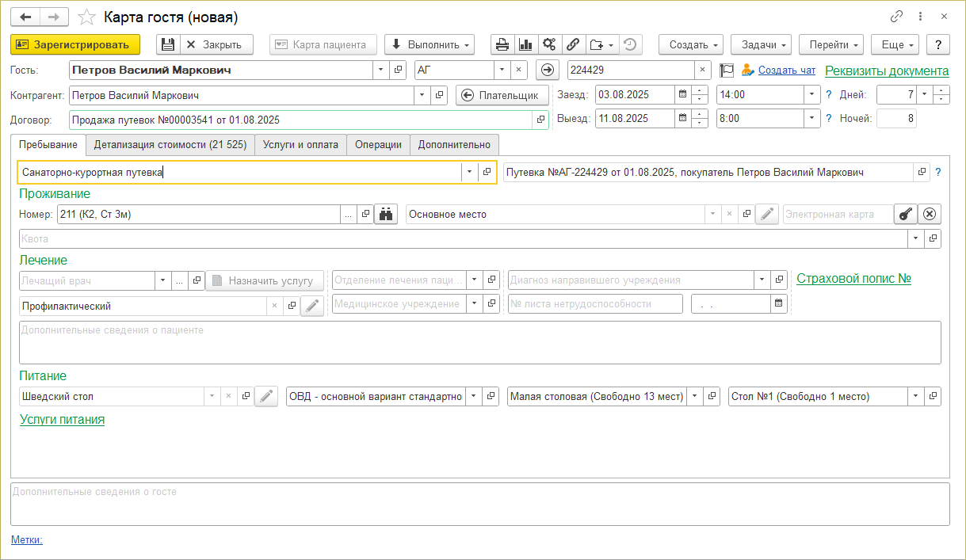Click the binoculars room search icon
The width and height of the screenshot is (966, 560).
click(x=386, y=215)
